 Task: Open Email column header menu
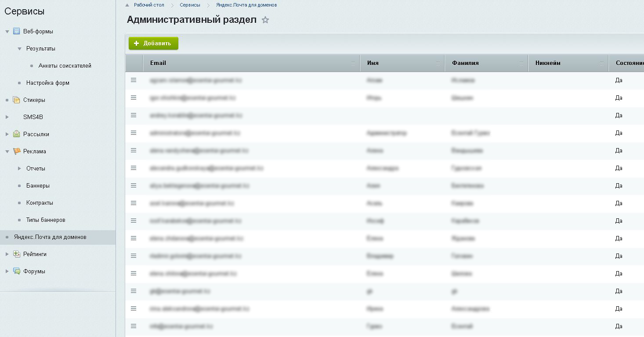tap(353, 63)
